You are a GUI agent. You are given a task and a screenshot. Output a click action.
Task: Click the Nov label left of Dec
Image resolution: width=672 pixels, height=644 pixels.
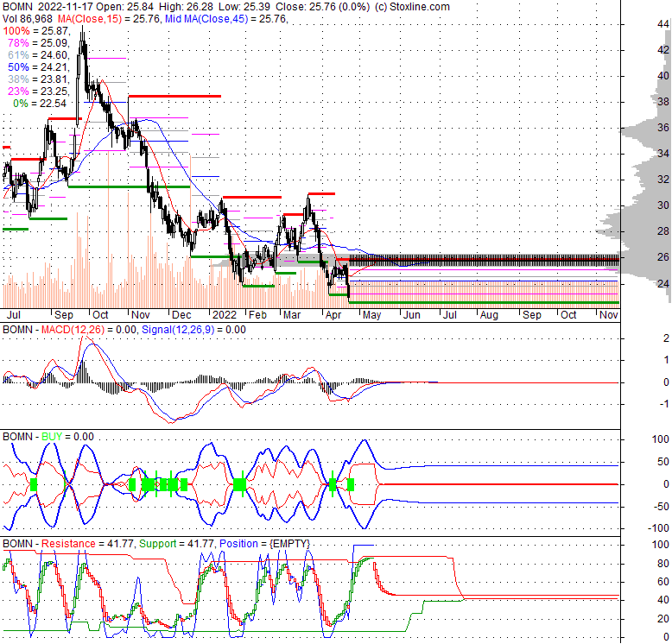pyautogui.click(x=141, y=315)
